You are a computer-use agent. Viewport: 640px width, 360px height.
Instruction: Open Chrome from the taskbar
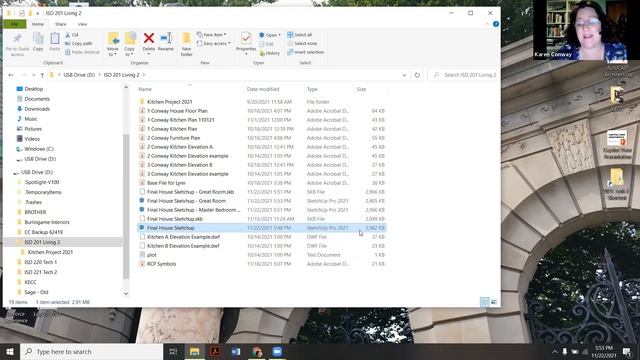point(257,351)
